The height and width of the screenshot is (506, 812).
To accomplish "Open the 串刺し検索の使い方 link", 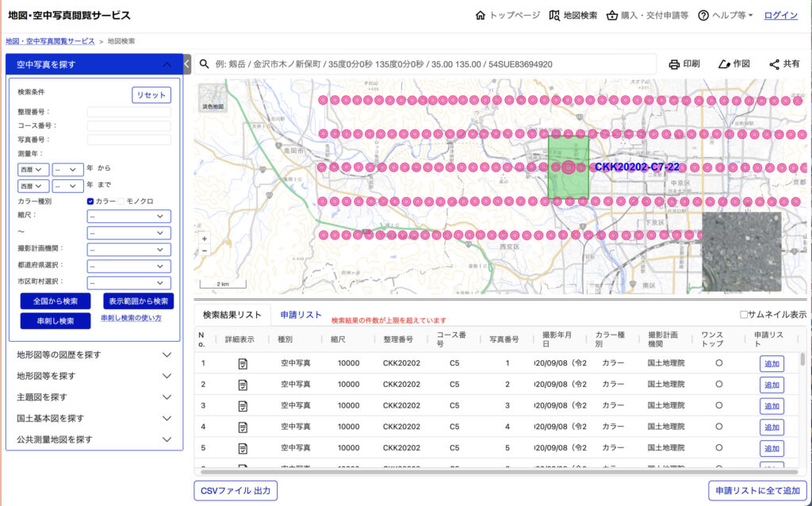I will click(131, 318).
